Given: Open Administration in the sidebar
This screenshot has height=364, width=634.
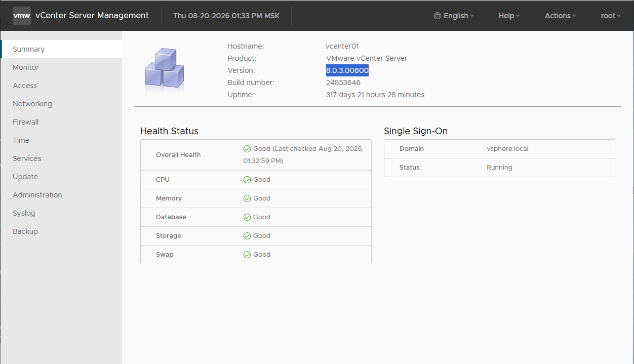Looking at the screenshot, I should point(61,195).
